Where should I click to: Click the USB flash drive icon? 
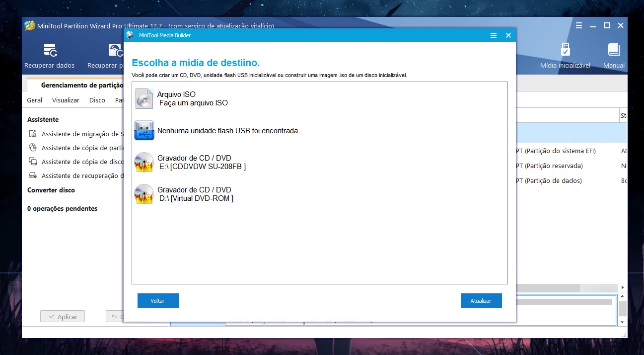144,131
